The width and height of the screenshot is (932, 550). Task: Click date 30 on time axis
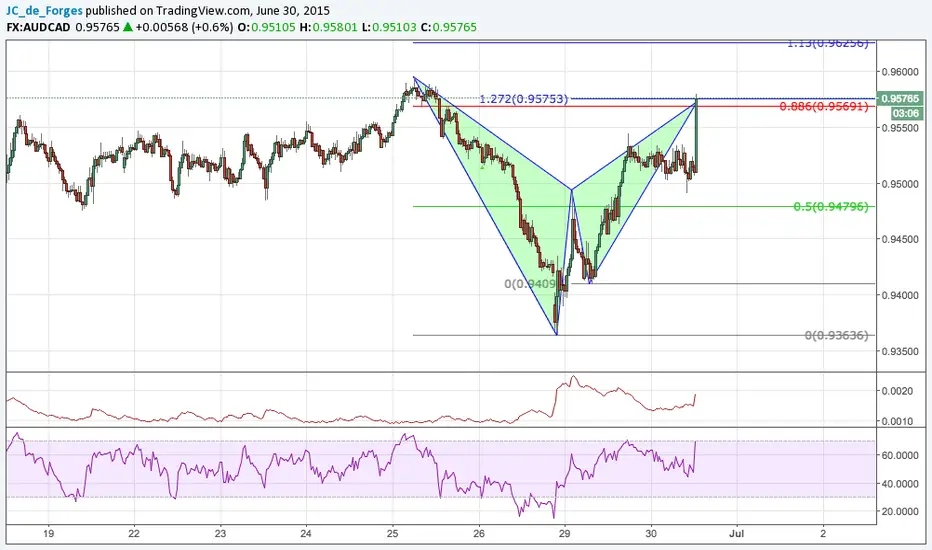(651, 533)
